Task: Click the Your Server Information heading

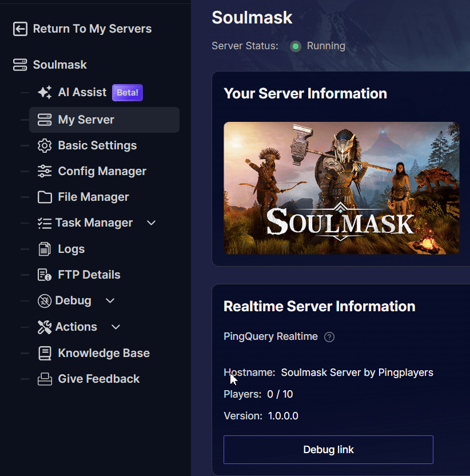Action: pos(305,93)
